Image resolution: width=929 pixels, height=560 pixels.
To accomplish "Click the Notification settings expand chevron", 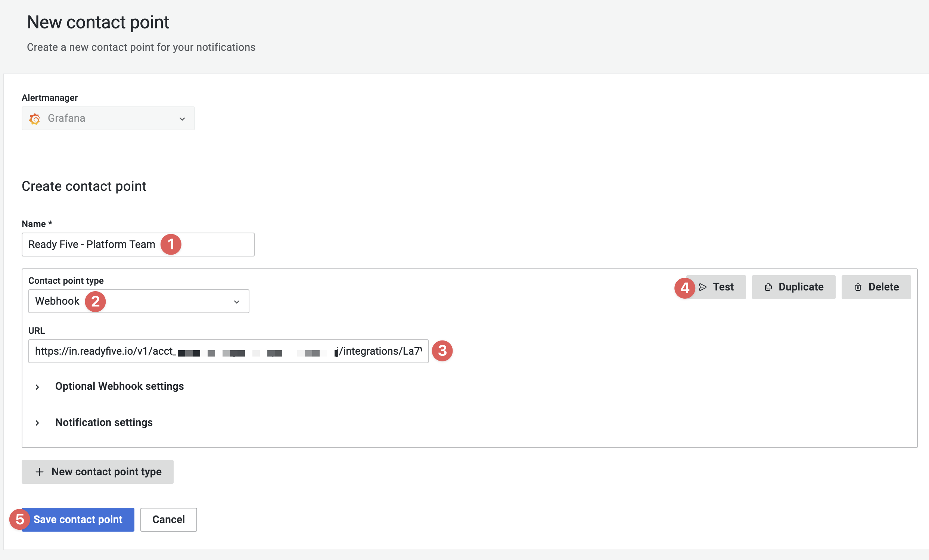I will tap(38, 422).
